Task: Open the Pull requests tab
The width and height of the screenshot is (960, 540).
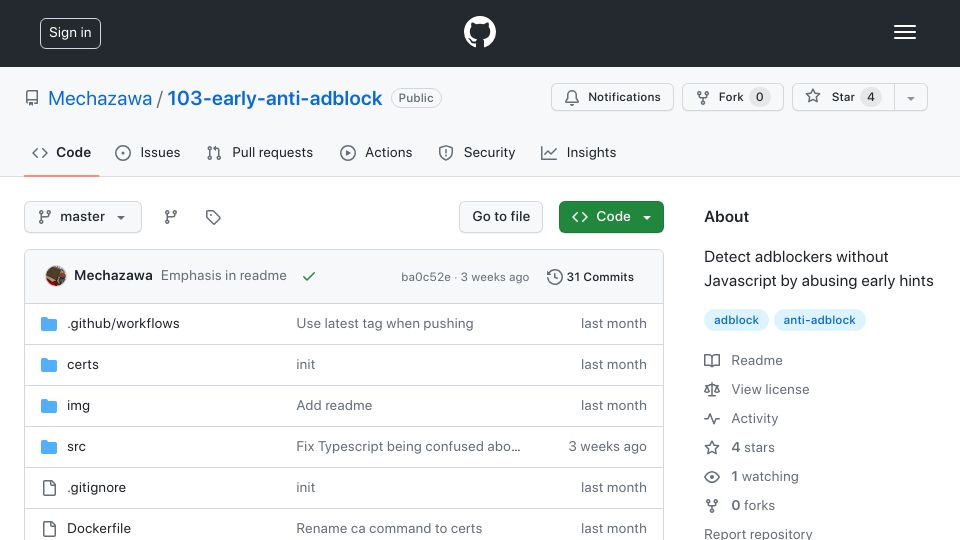Action: (x=260, y=152)
